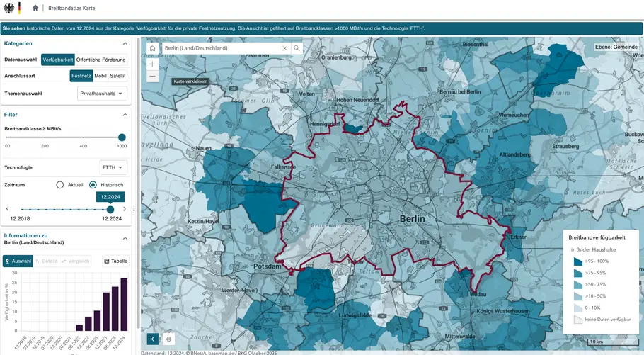This screenshot has width=644, height=355.
Task: Click the home icon in the top header
Action: pyautogui.click(x=35, y=8)
